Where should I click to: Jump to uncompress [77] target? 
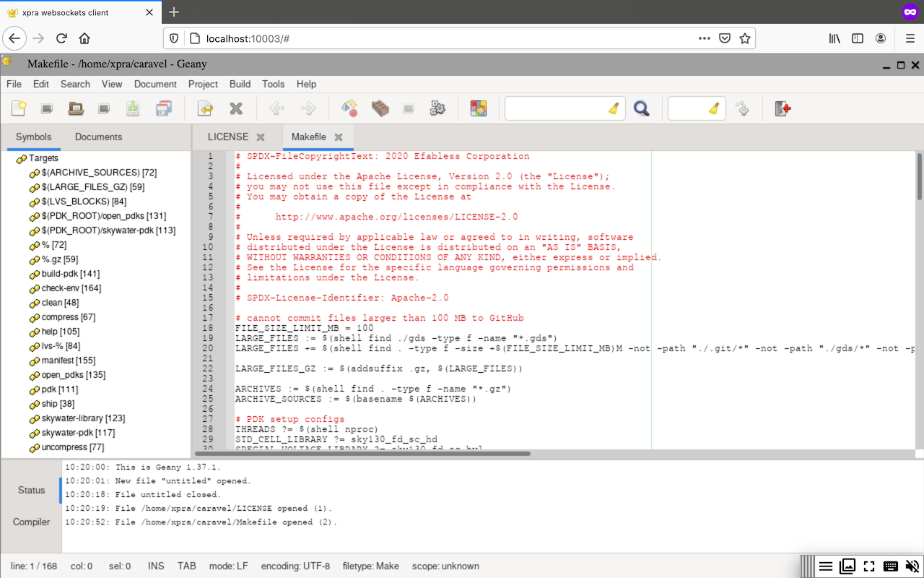pyautogui.click(x=72, y=447)
